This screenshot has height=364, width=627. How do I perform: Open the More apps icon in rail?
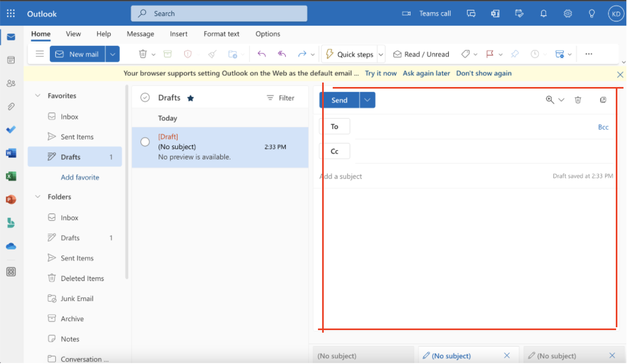11,272
